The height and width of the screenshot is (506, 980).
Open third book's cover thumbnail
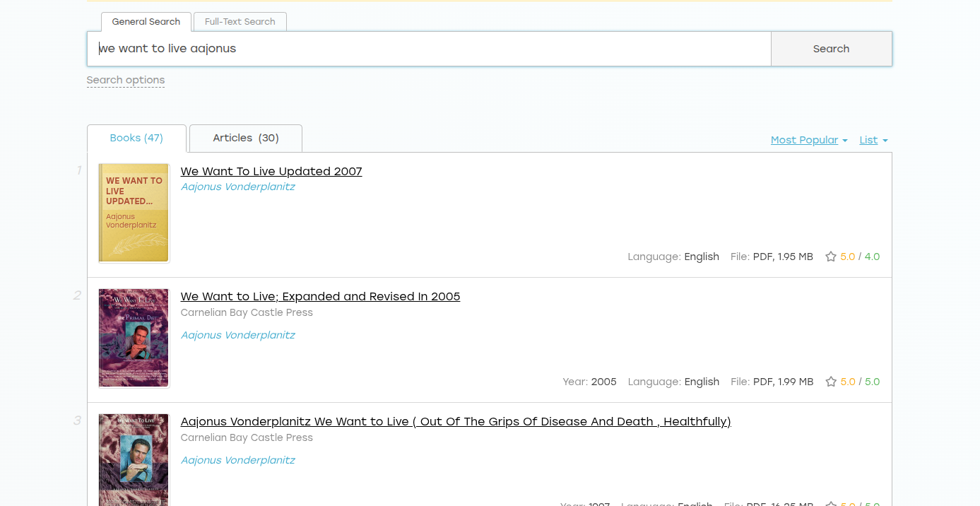134,459
